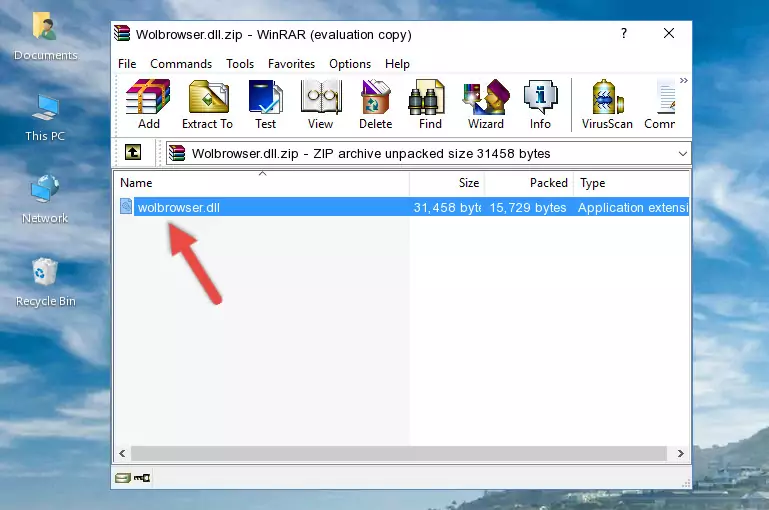Viewport: 769px width, 510px height.
Task: Select the This PC desktop icon
Action: point(45,118)
